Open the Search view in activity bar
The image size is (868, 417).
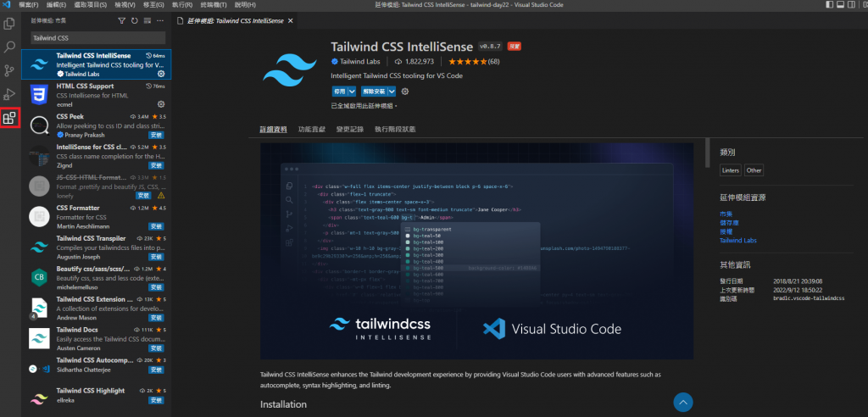pyautogui.click(x=9, y=47)
